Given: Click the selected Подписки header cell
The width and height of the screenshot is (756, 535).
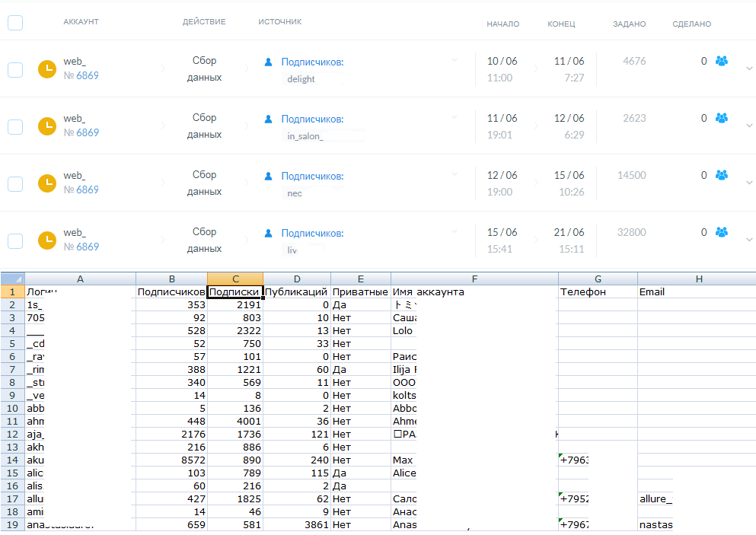Looking at the screenshot, I should click(x=235, y=292).
